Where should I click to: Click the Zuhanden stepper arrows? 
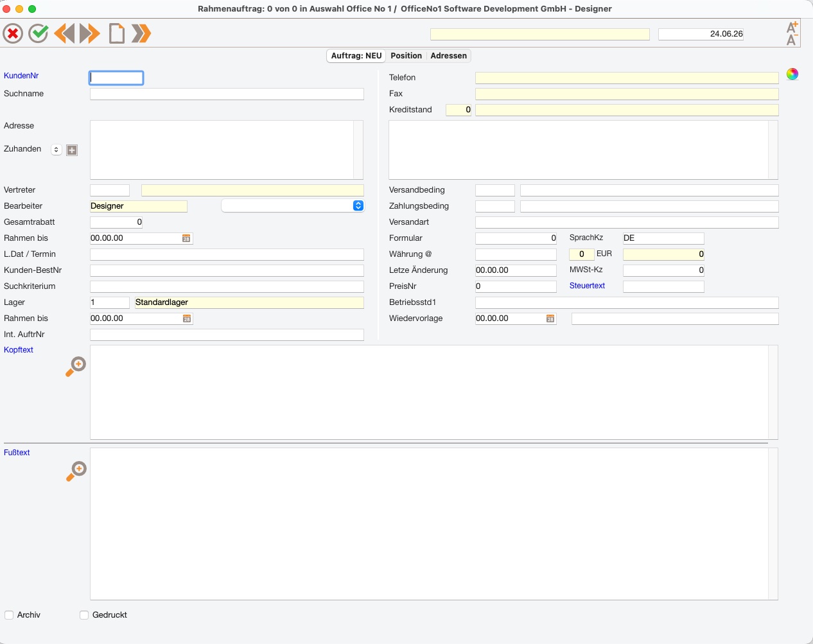pos(57,150)
